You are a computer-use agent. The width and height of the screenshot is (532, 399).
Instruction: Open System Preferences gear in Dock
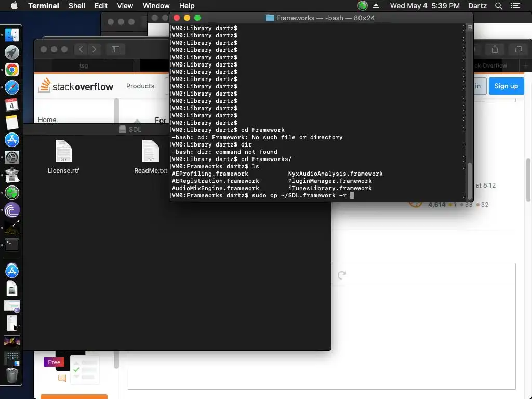pyautogui.click(x=12, y=157)
